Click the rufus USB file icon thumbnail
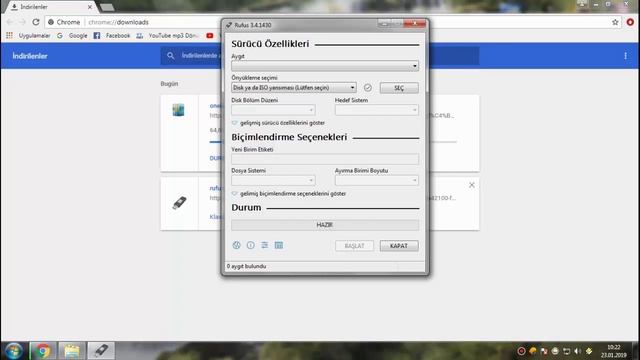 179,203
